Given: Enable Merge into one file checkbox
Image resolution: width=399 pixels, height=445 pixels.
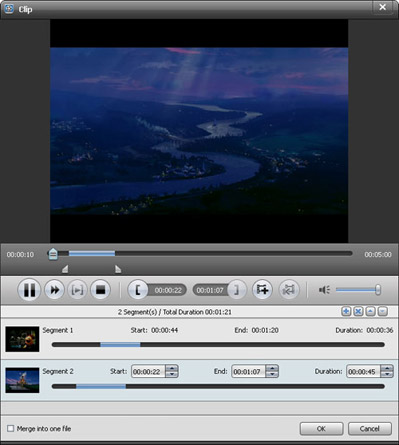Looking at the screenshot, I should pyautogui.click(x=11, y=428).
